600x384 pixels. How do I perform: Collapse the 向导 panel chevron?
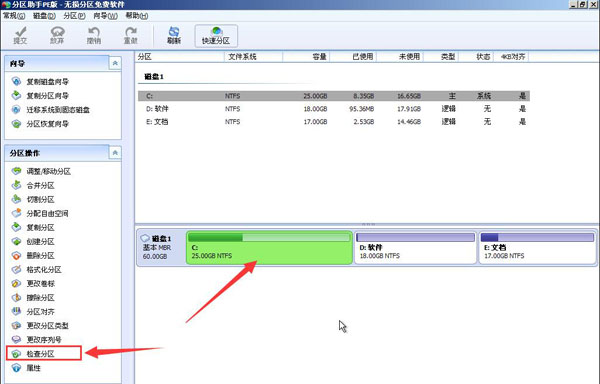[115, 63]
